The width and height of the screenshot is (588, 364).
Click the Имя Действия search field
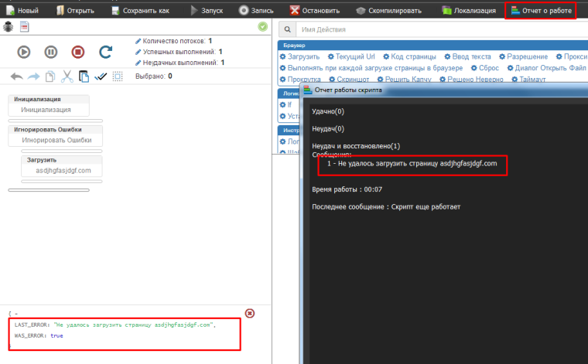(x=433, y=29)
